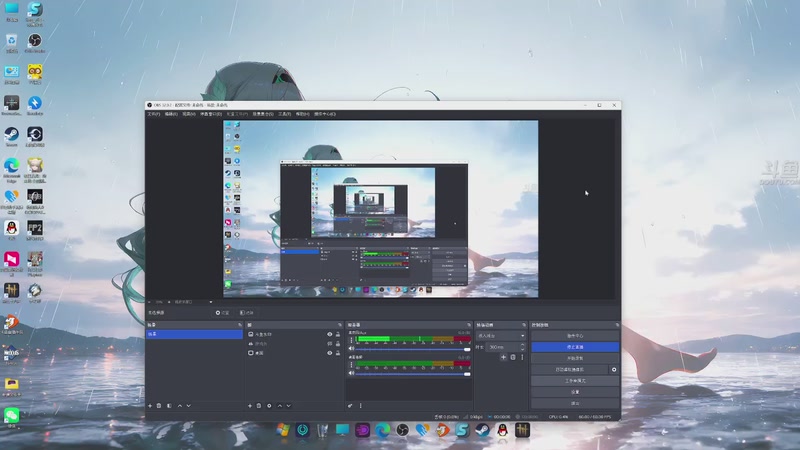This screenshot has width=800, height=450.
Task: Open the 工具 (Tools) menu
Action: point(284,114)
